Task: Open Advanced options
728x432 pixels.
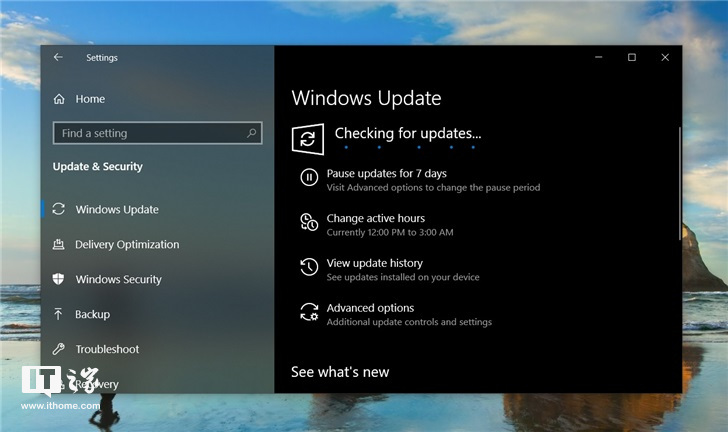Action: (370, 308)
